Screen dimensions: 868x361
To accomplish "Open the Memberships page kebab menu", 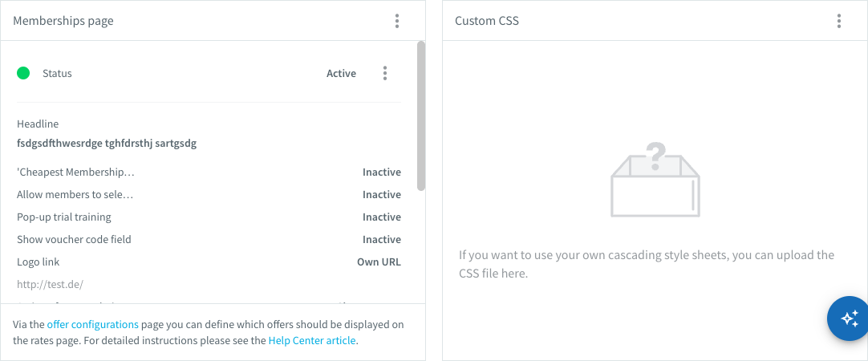I will pos(397,21).
